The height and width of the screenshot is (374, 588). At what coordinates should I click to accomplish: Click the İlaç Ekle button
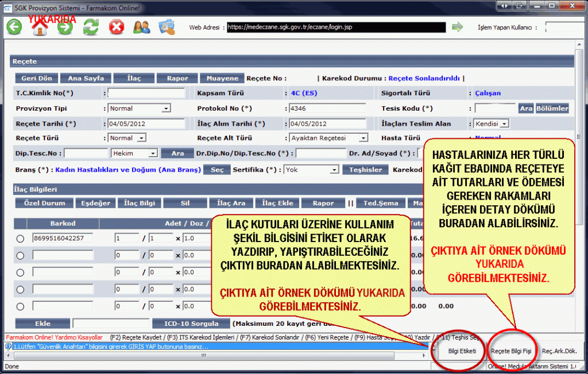pos(277,203)
